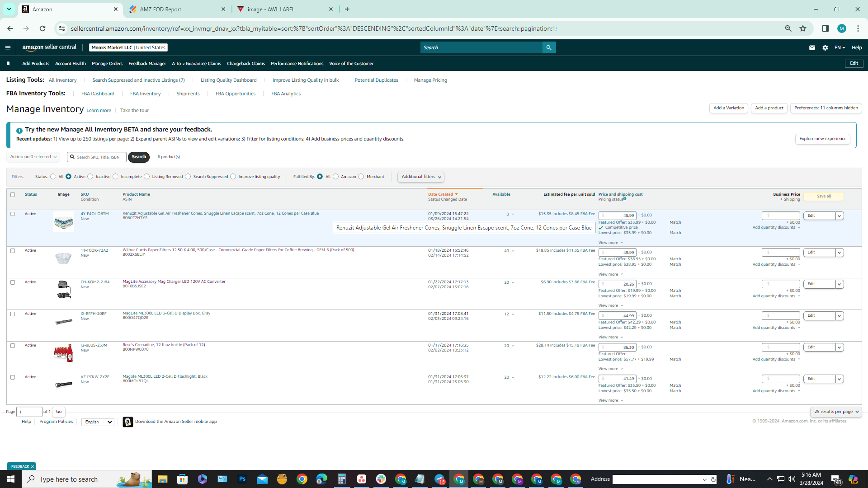Screen dimensions: 868x488
Task: Select the Search Suppressed status filter
Action: coord(188,177)
